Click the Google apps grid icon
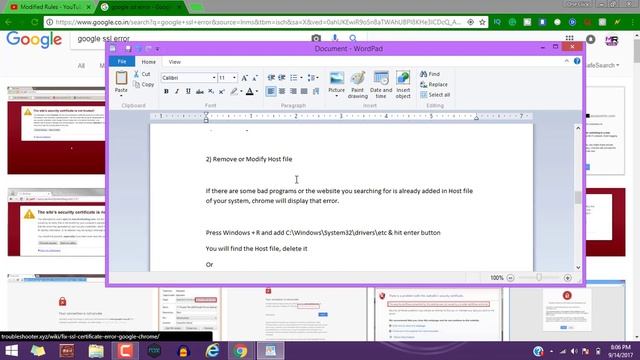The width and height of the screenshot is (640, 360). 569,39
